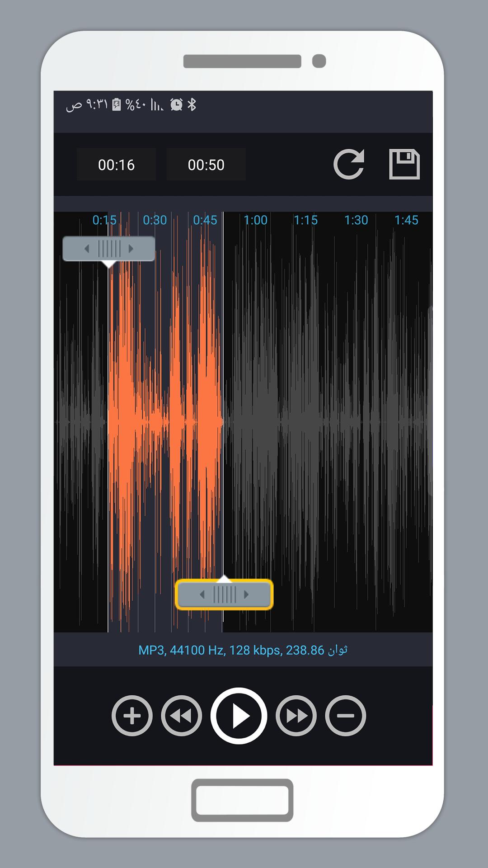Nudge start marker right with its arrow
The height and width of the screenshot is (868, 488).
pyautogui.click(x=131, y=249)
